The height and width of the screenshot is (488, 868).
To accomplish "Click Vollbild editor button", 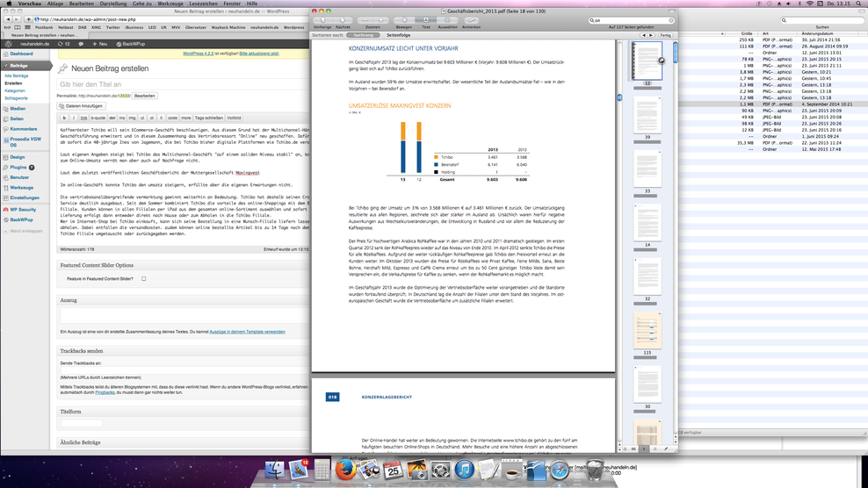I will tap(235, 118).
